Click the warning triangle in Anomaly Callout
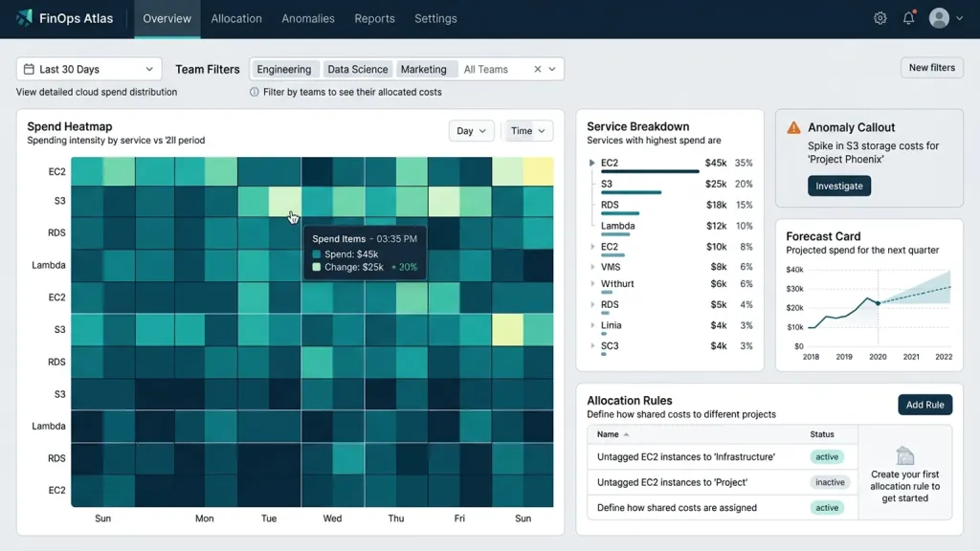Screen dimensions: 980x551 coord(793,127)
